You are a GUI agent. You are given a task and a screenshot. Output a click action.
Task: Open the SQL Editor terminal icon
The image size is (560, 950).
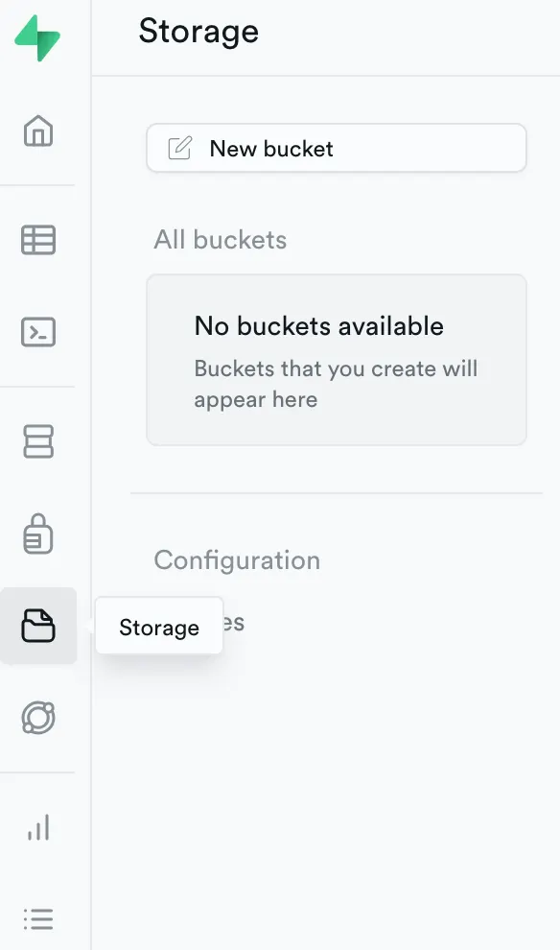coord(38,332)
